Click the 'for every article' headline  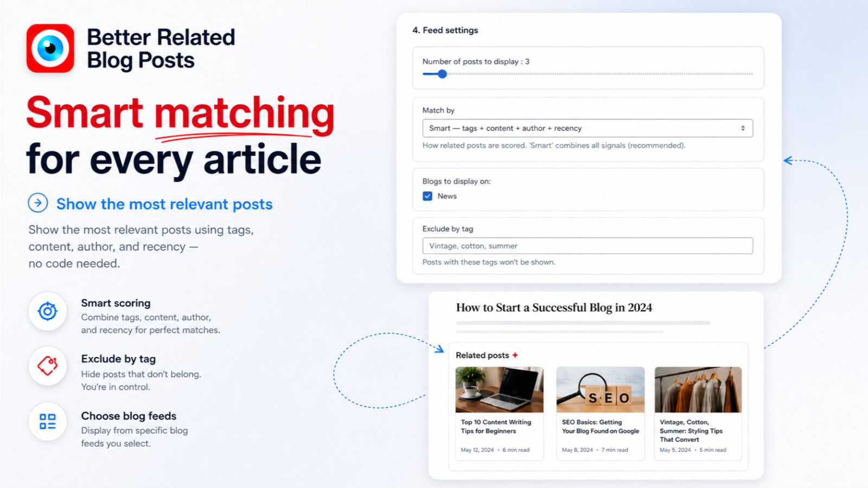coord(174,159)
